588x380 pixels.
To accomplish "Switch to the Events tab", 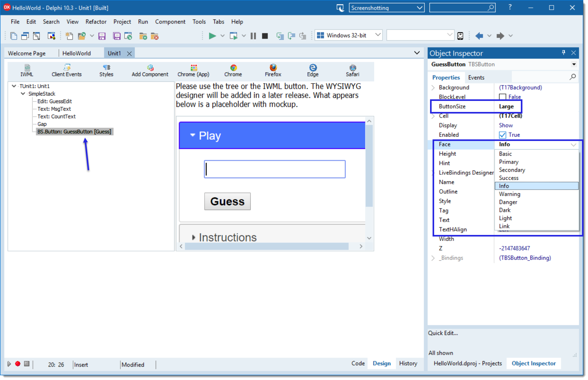I will tap(476, 78).
